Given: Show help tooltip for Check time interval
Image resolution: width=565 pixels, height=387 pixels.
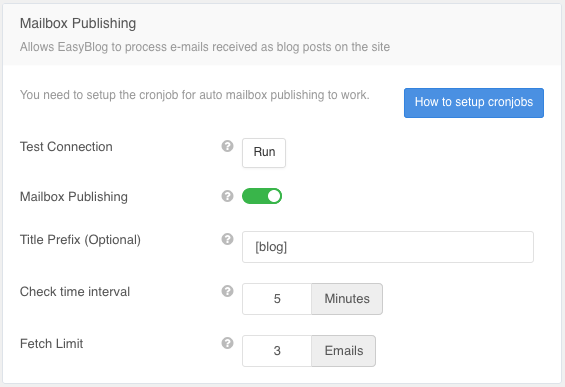Looking at the screenshot, I should tap(227, 291).
